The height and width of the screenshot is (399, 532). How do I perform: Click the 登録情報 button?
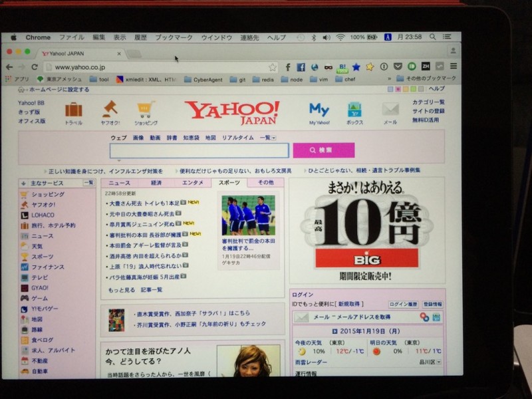[433, 304]
